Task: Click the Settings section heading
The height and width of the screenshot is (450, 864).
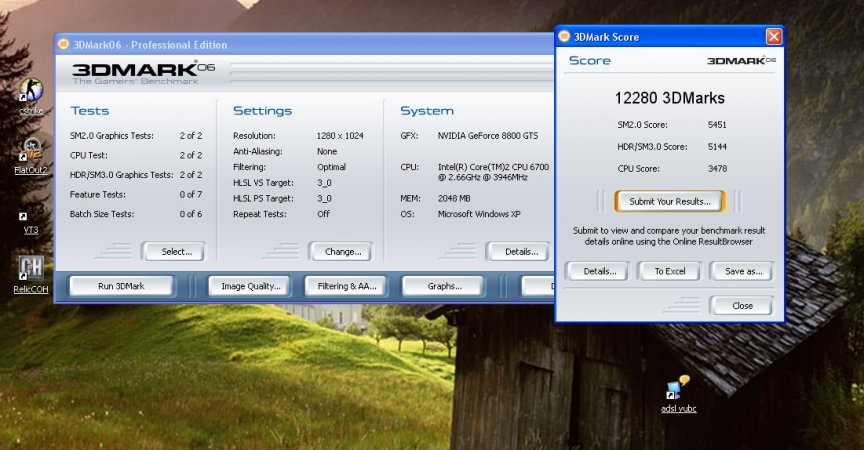Action: (x=262, y=111)
